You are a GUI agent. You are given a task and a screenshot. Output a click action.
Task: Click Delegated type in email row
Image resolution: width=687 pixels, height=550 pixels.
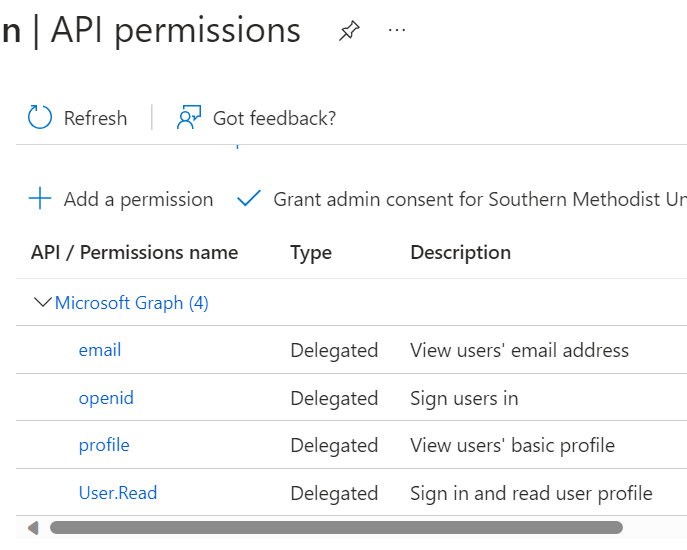(334, 351)
